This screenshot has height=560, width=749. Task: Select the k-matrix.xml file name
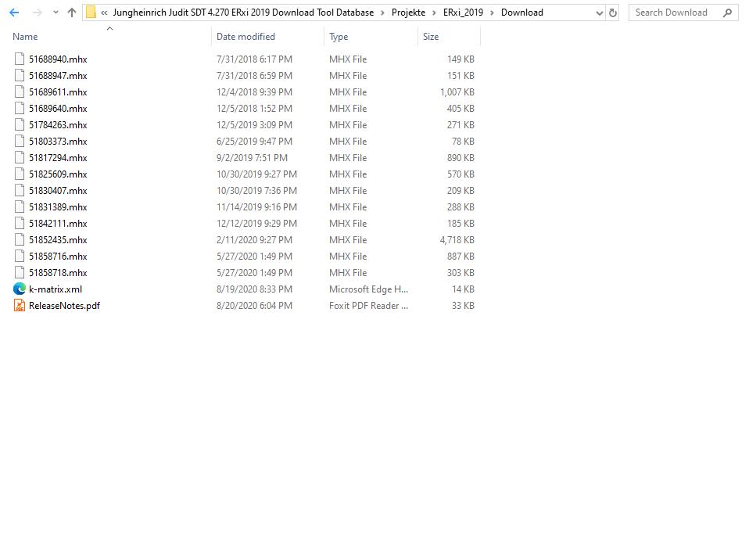click(56, 289)
